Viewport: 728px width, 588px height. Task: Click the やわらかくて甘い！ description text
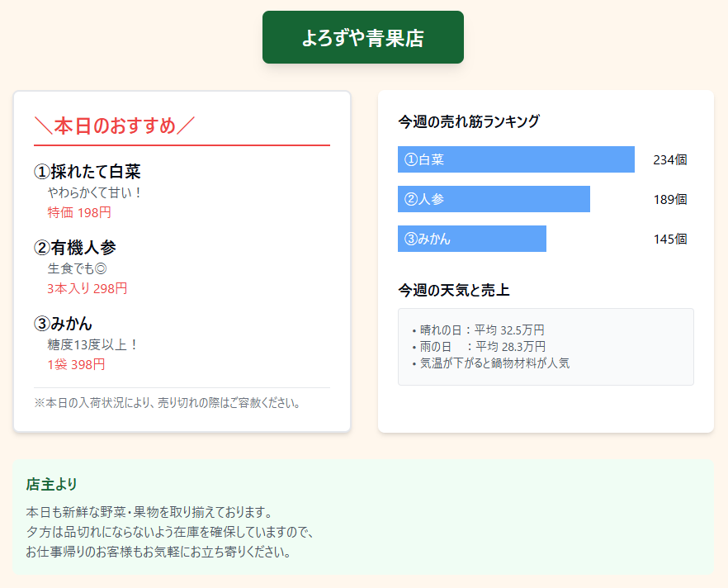(x=96, y=192)
